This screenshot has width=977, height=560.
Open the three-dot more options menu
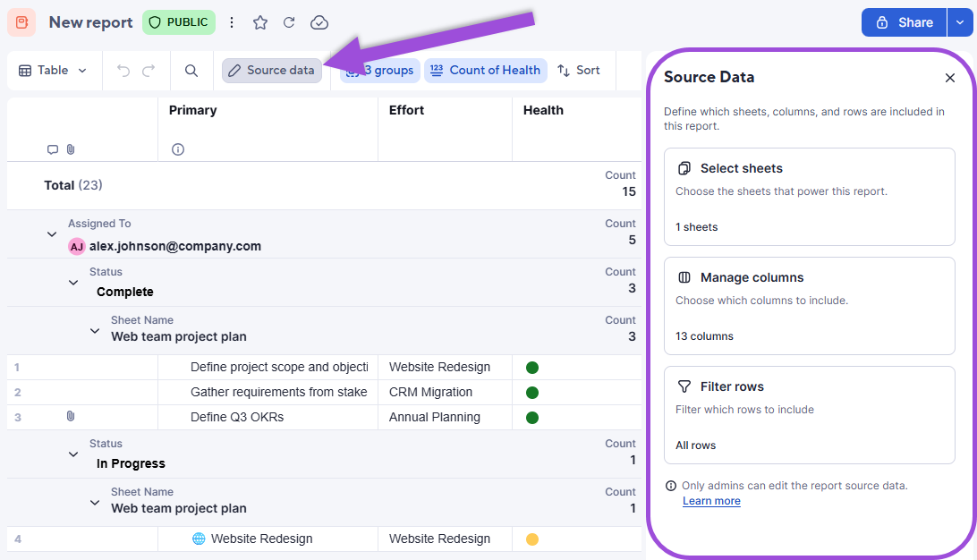coord(232,22)
